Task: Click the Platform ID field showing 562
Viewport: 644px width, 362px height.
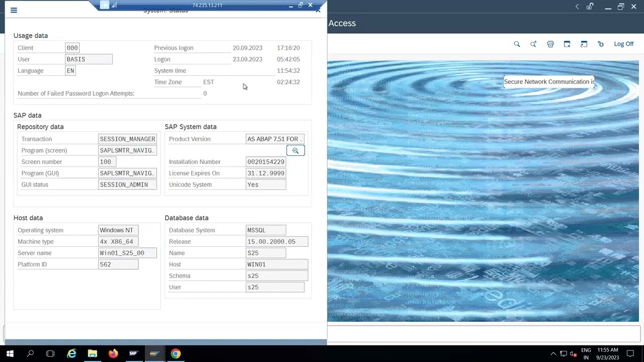Action: [118, 264]
